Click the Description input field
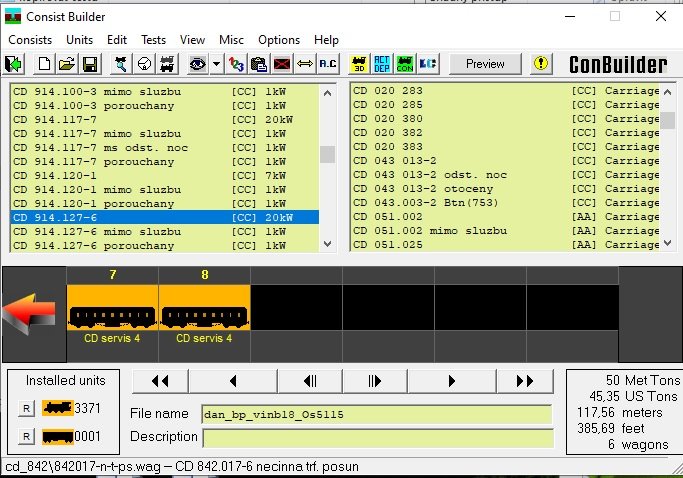 pyautogui.click(x=377, y=437)
